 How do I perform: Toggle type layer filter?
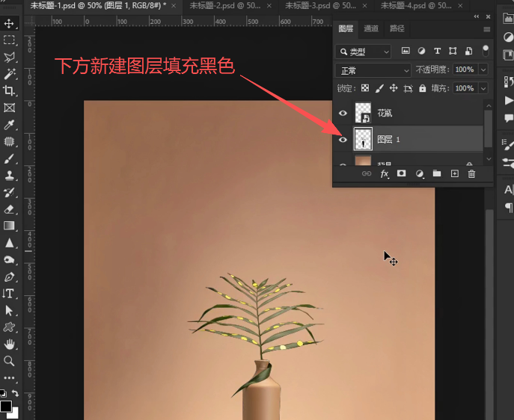tap(437, 51)
